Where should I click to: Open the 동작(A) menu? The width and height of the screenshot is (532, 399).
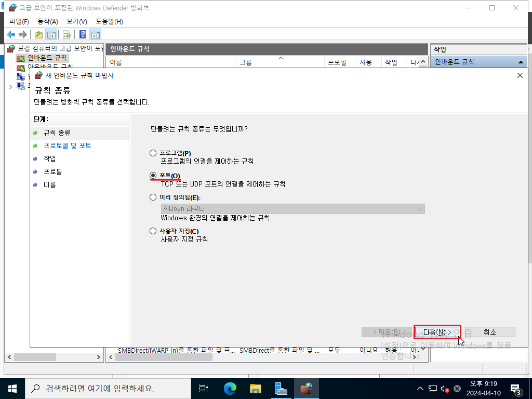click(x=47, y=22)
